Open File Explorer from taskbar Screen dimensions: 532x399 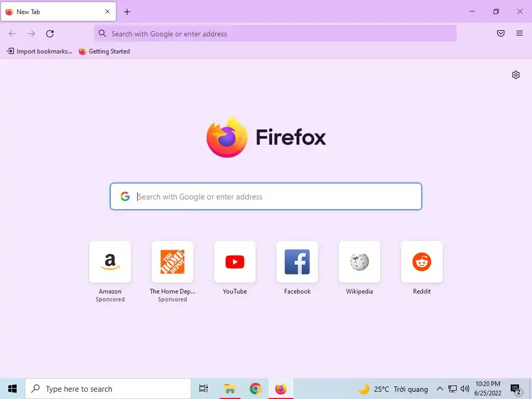click(x=230, y=389)
